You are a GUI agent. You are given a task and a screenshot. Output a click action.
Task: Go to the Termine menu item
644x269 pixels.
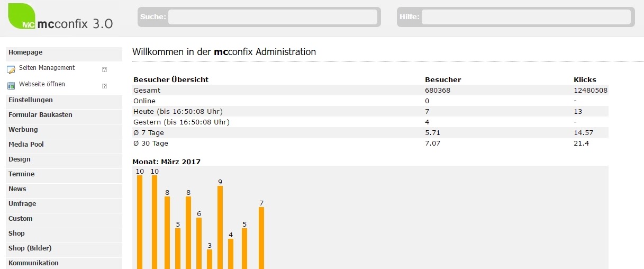pyautogui.click(x=21, y=174)
